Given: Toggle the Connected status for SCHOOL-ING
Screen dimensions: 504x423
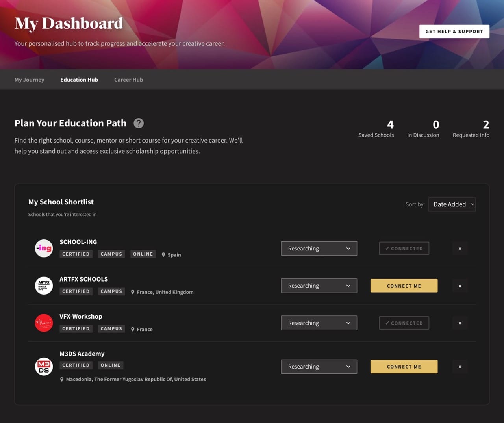Looking at the screenshot, I should 404,249.
